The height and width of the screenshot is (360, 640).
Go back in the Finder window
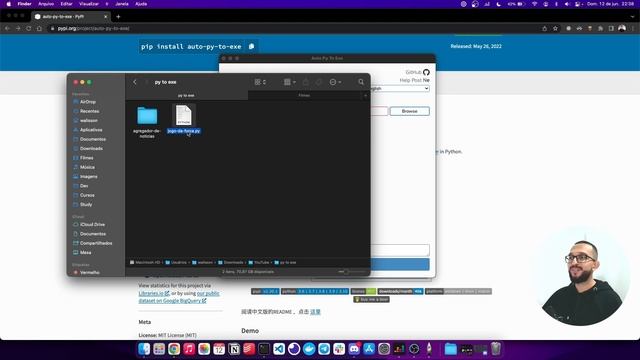pos(135,82)
